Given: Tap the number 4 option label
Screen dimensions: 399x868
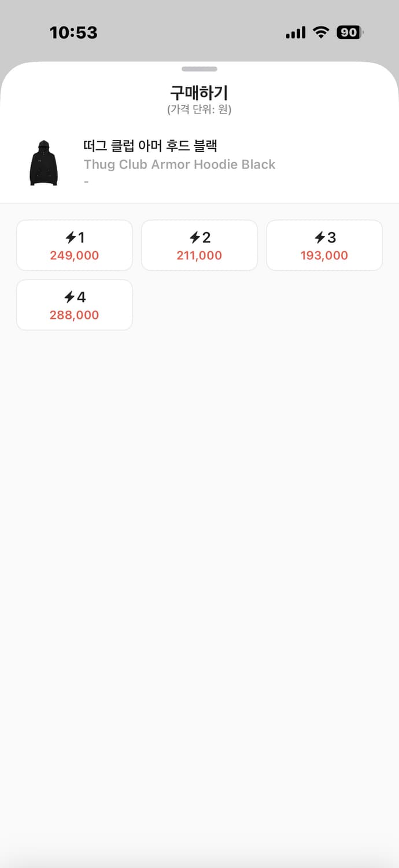Looking at the screenshot, I should pyautogui.click(x=81, y=297).
